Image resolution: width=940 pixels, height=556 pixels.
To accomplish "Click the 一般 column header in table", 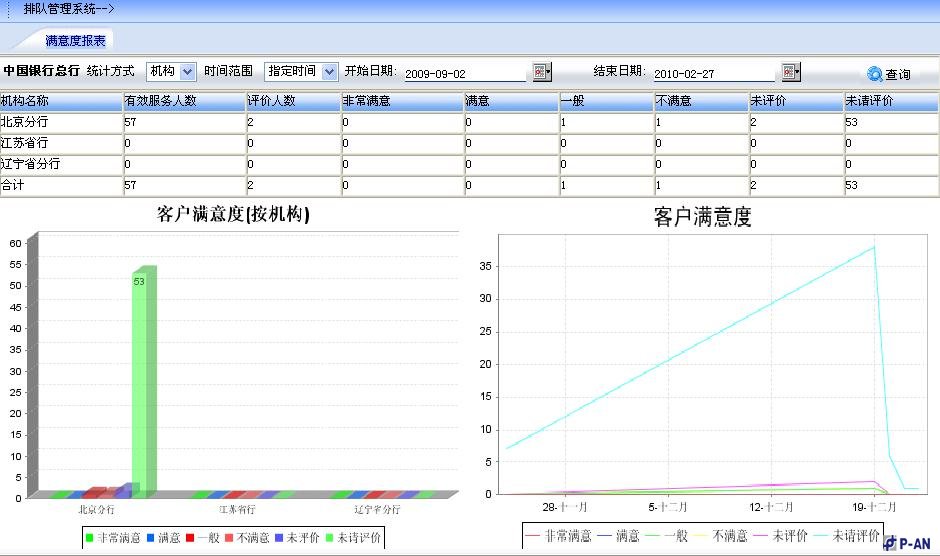I will [606, 101].
